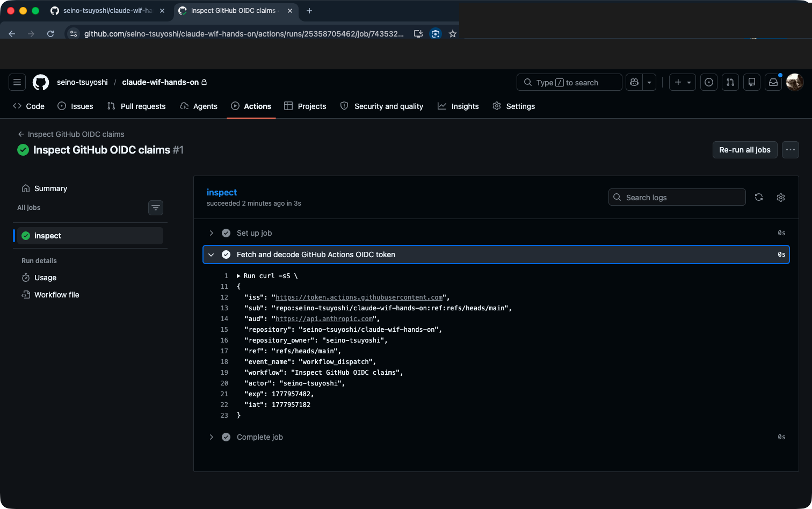The height and width of the screenshot is (509, 812).
Task: Click the "exp": 1777957482 log line
Action: click(x=279, y=394)
